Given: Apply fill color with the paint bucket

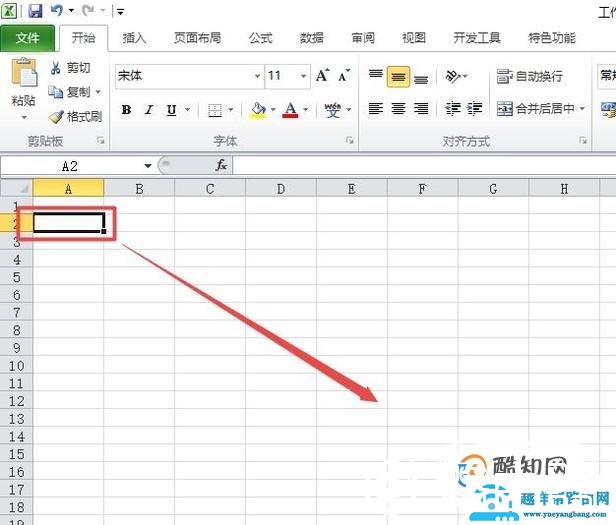Looking at the screenshot, I should pyautogui.click(x=258, y=110).
